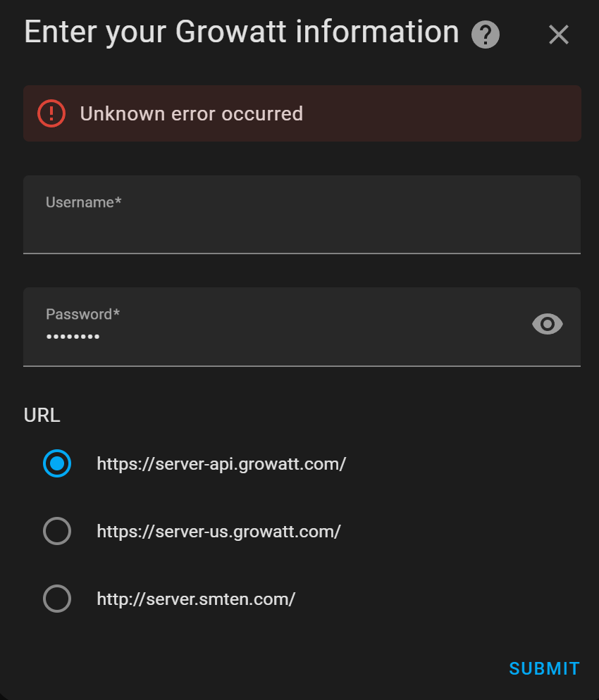
Task: Click the Password* placeholder label
Action: point(82,314)
